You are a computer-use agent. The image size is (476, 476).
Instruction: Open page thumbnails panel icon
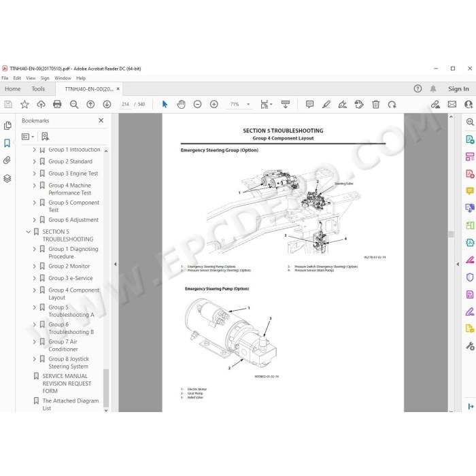[7, 126]
